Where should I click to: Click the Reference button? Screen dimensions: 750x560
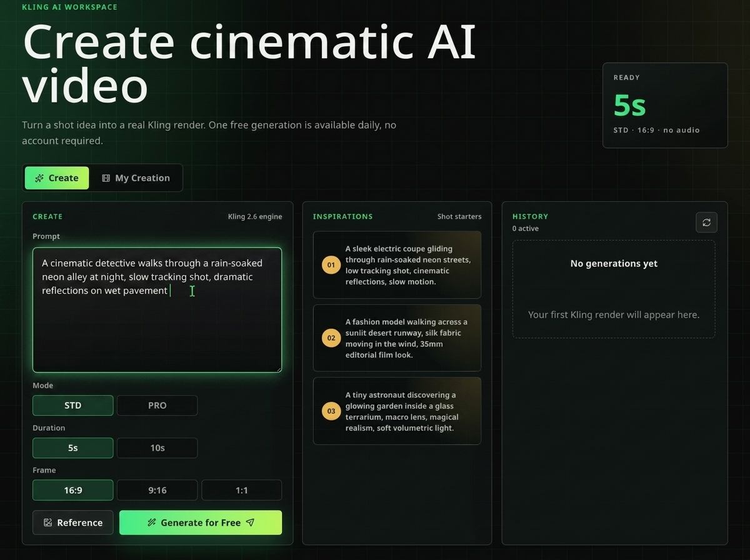73,522
